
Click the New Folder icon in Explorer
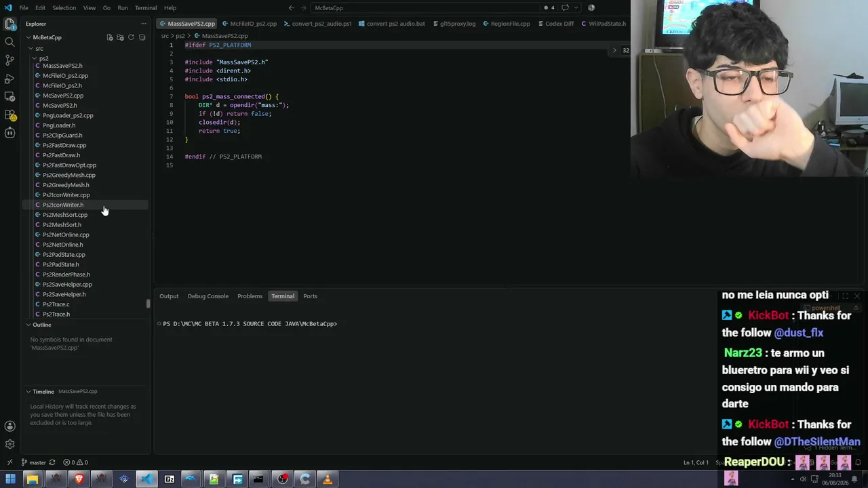pyautogui.click(x=120, y=37)
